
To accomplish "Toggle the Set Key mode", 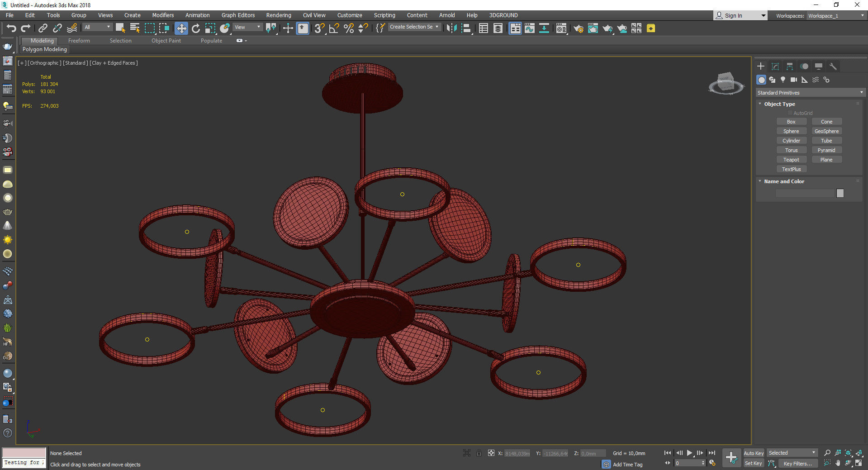I will point(754,463).
